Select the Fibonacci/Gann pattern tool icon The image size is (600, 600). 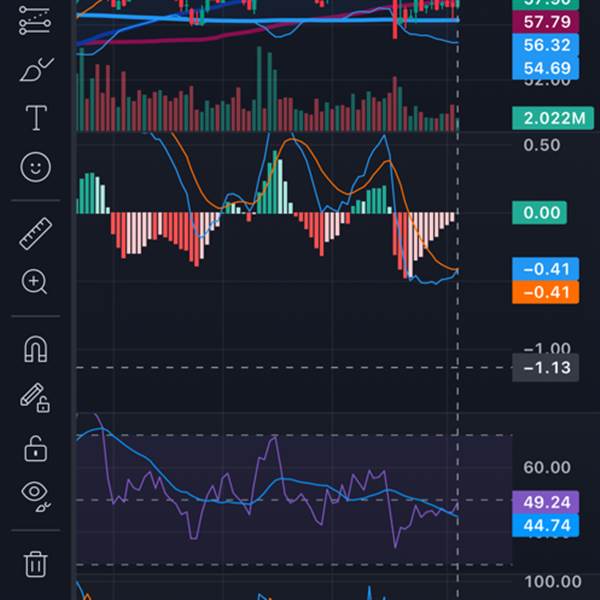point(35,21)
